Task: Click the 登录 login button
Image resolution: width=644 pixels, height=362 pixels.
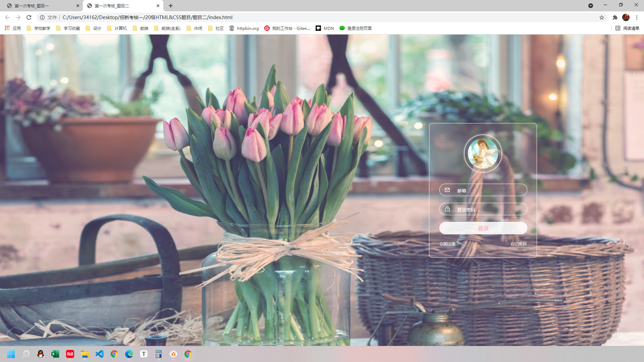Action: coord(483,228)
